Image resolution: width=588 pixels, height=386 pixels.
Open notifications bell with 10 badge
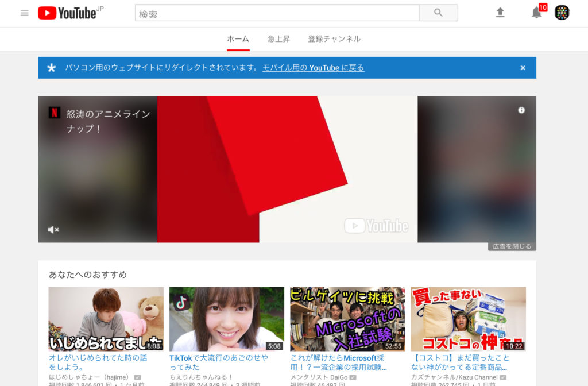tap(537, 12)
